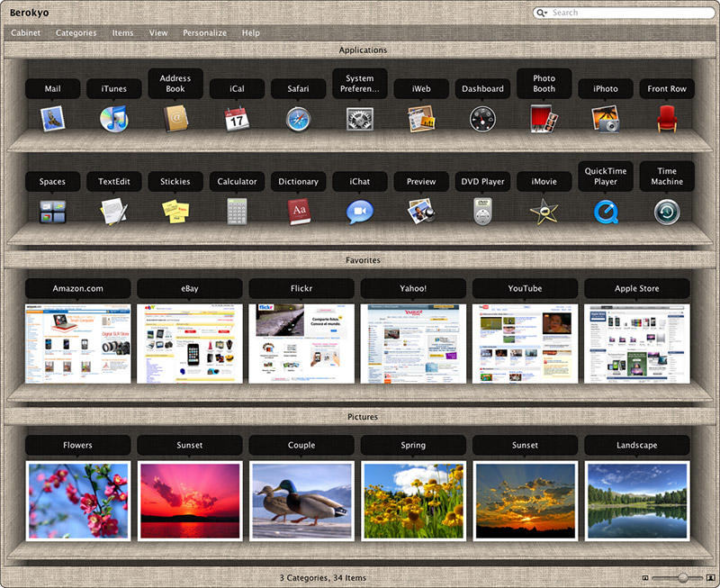
Task: Open the QuickTime Player icon
Action: pyautogui.click(x=606, y=212)
